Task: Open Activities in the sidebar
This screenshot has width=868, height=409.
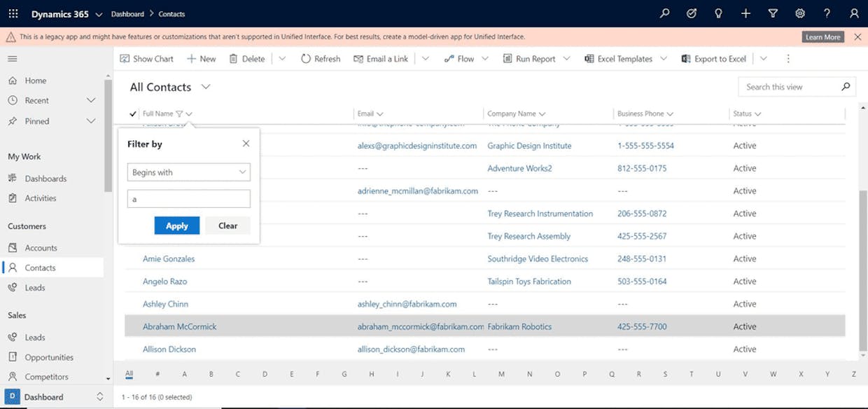Action: point(41,198)
